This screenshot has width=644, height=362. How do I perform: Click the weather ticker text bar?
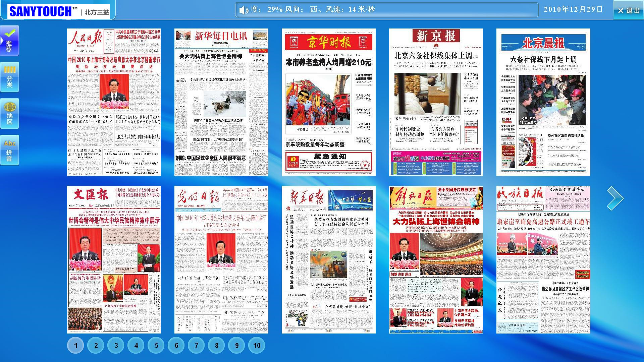click(x=387, y=10)
